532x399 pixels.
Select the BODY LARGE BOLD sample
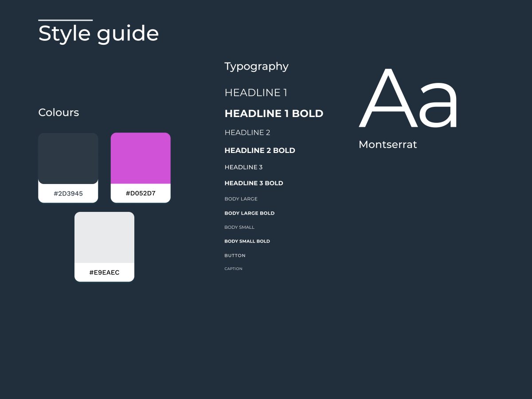tap(250, 213)
